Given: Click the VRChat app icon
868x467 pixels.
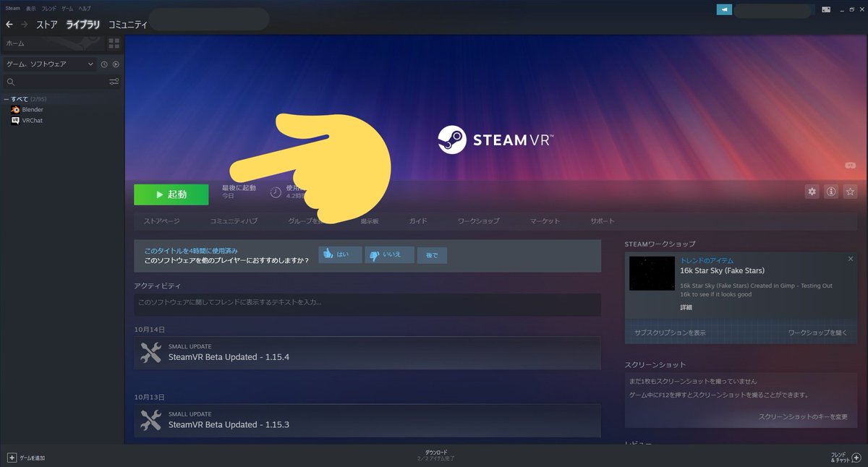Looking at the screenshot, I should coord(15,121).
